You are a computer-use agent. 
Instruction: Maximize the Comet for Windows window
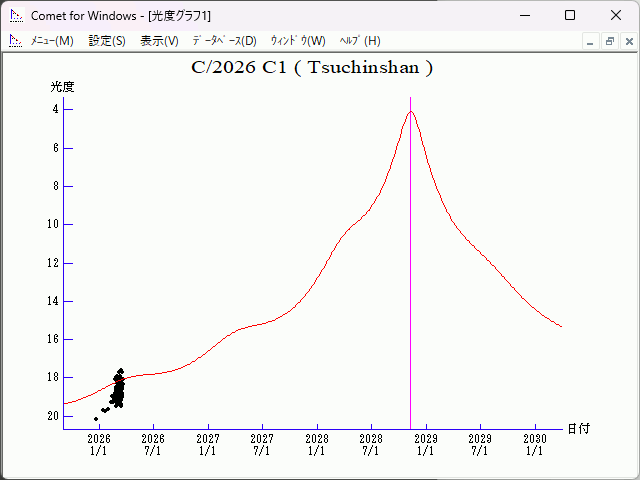[x=570, y=15]
